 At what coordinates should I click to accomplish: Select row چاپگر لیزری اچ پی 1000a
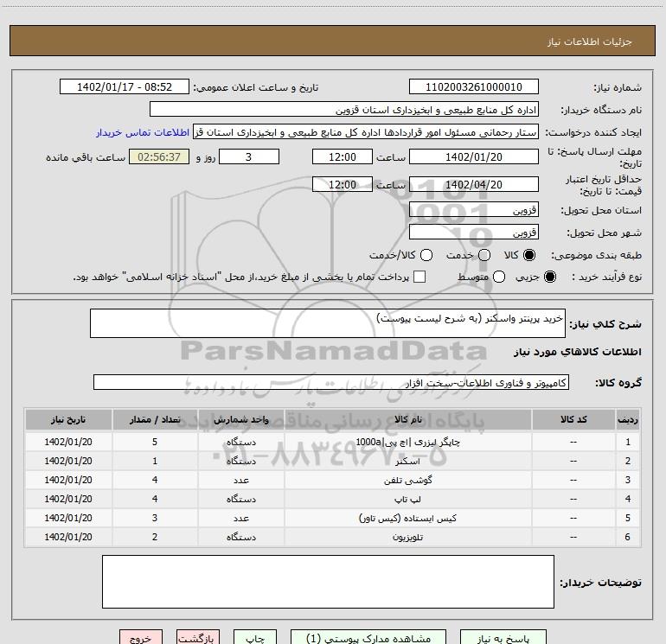333,442
